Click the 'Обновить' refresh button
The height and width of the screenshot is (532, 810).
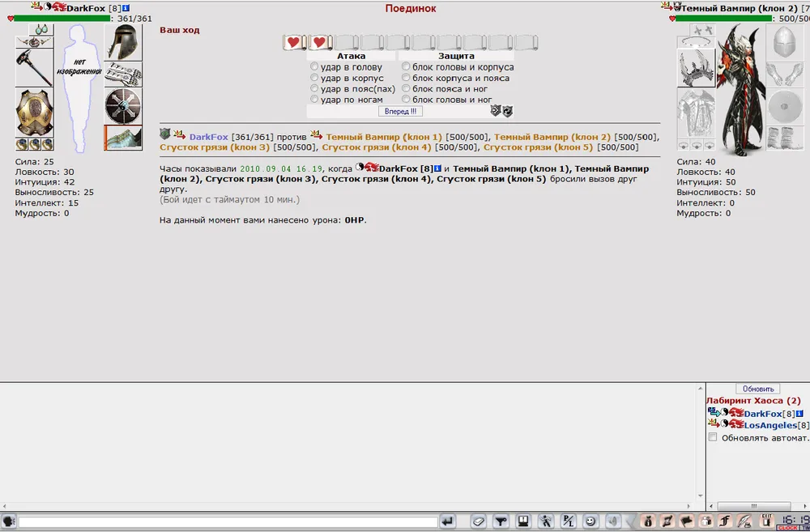pyautogui.click(x=757, y=389)
